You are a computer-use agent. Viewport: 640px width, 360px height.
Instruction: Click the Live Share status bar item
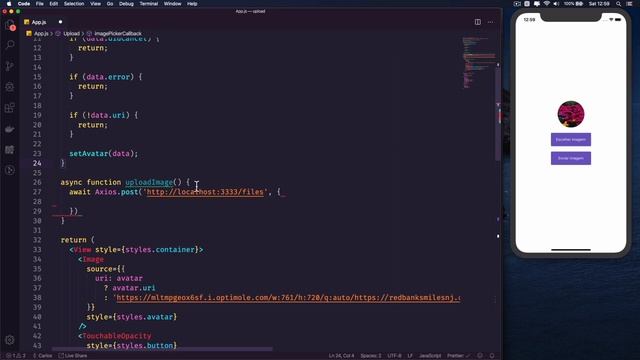(x=73, y=356)
